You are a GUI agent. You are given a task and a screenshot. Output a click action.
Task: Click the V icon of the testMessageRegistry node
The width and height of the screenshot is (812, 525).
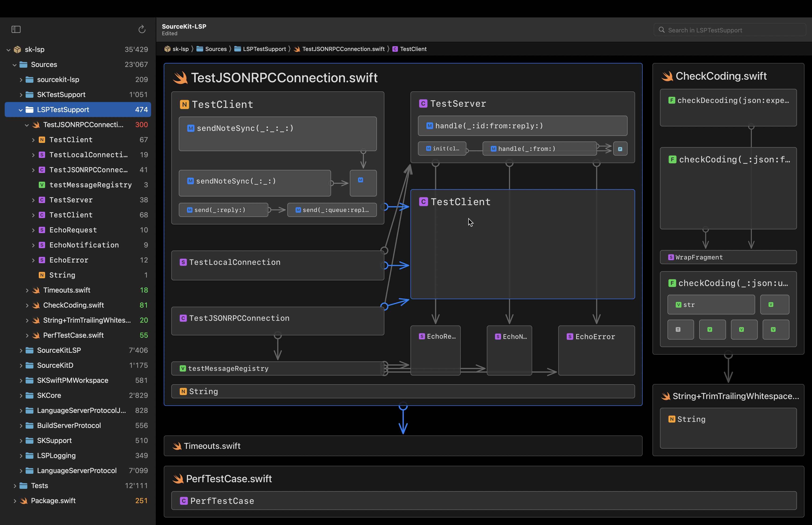point(183,368)
